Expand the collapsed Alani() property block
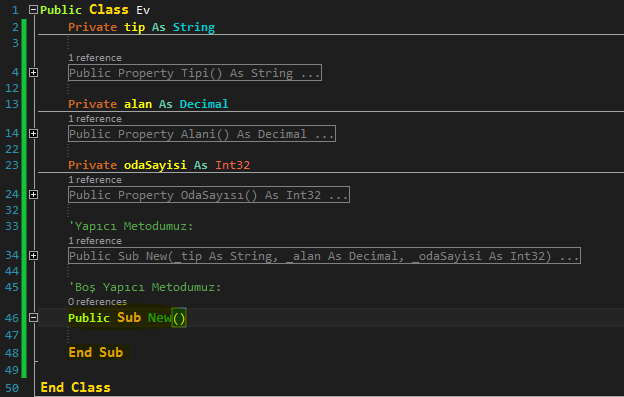Image resolution: width=624 pixels, height=397 pixels. [33, 133]
